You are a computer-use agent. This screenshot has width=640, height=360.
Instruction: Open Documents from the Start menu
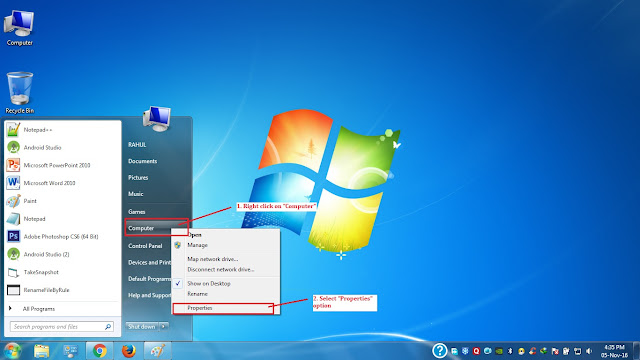(x=142, y=161)
